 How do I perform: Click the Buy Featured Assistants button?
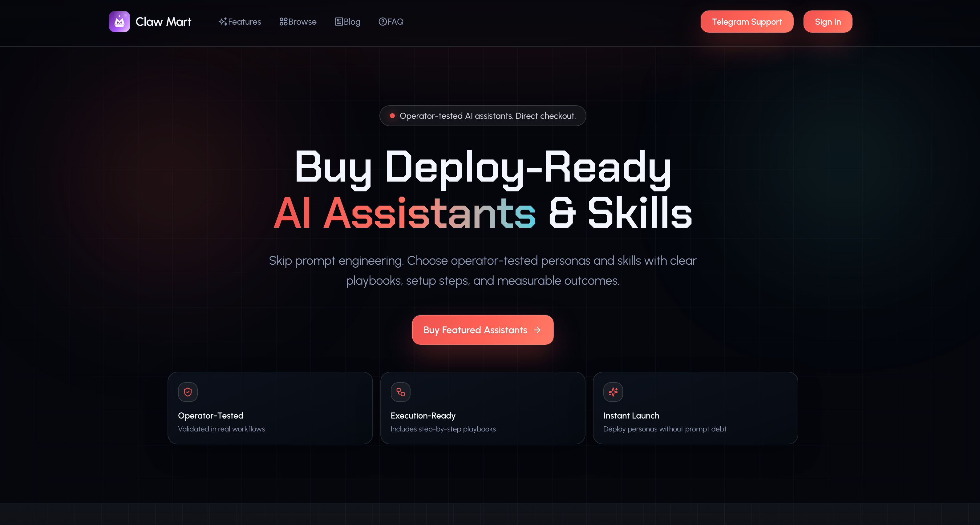click(x=482, y=330)
